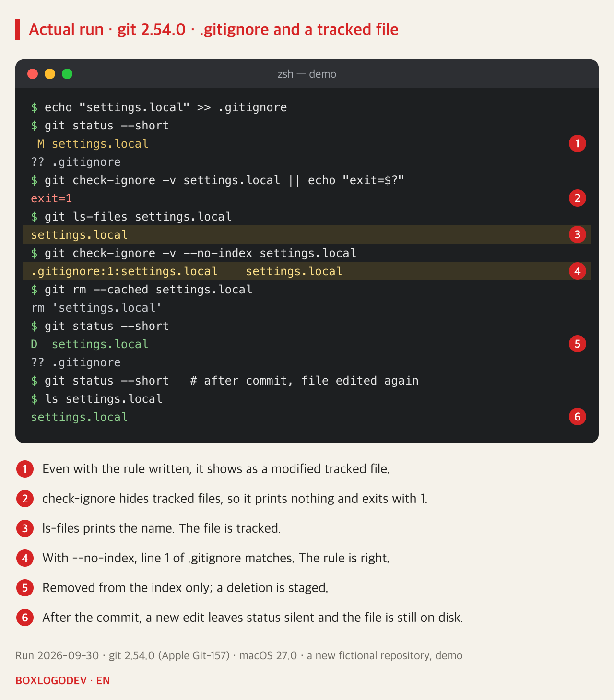Select the 'Even with the rule written' caption
This screenshot has width=614, height=700.
[x=216, y=469]
